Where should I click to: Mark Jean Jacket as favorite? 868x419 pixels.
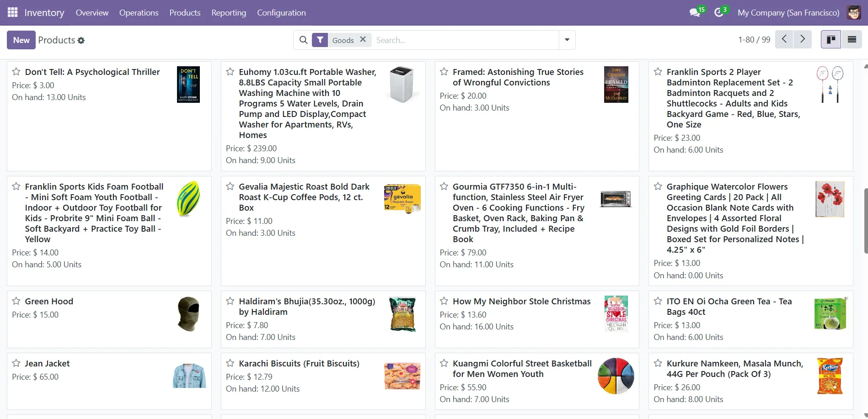(x=16, y=363)
